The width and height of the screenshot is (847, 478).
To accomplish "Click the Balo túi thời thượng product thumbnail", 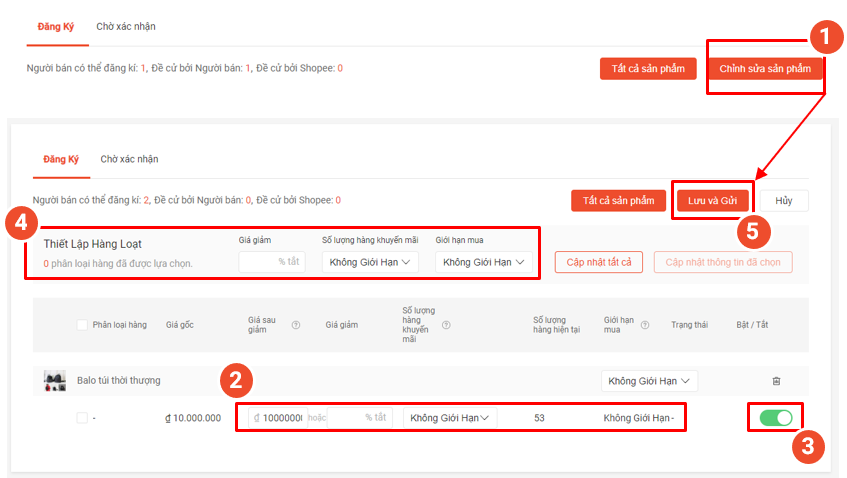I will pyautogui.click(x=55, y=381).
